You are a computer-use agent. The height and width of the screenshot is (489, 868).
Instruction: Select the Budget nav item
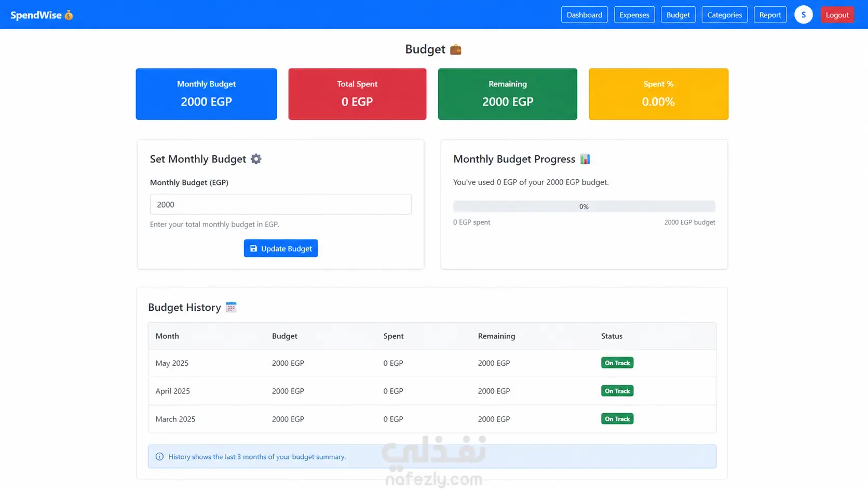[x=677, y=15]
